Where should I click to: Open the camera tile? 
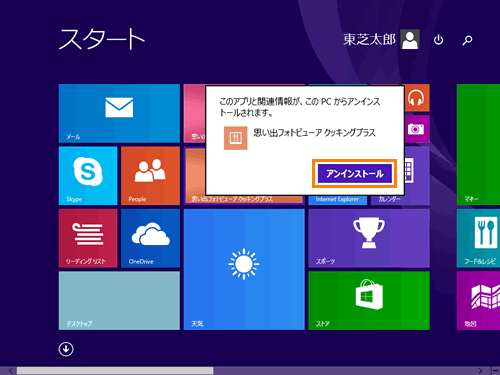click(416, 129)
